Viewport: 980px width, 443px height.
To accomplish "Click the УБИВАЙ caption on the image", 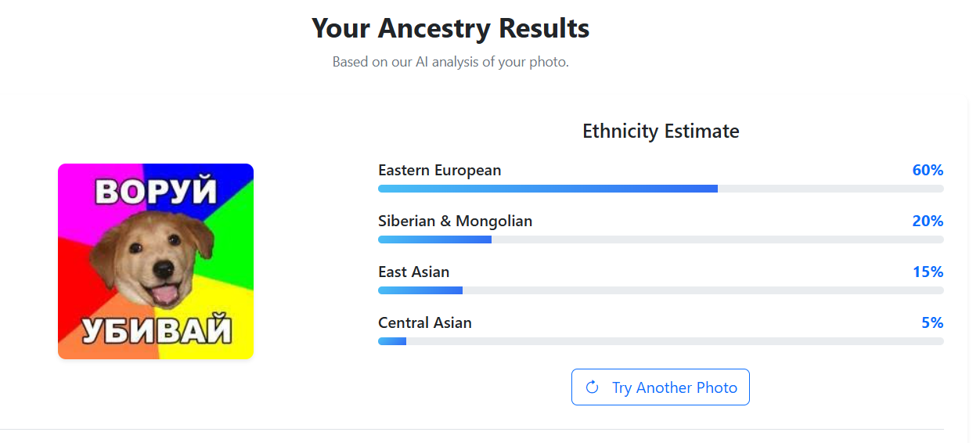I will click(157, 330).
